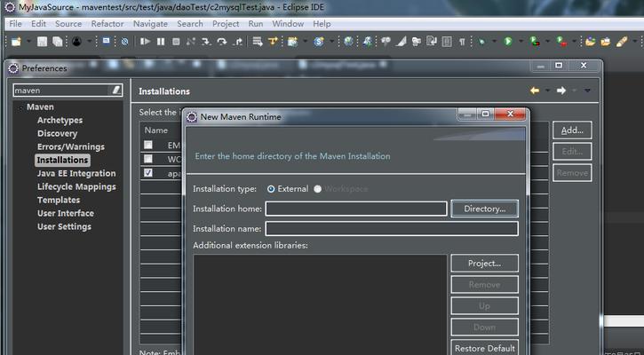Click the Restore Default button
644x355 pixels.
[x=485, y=348]
